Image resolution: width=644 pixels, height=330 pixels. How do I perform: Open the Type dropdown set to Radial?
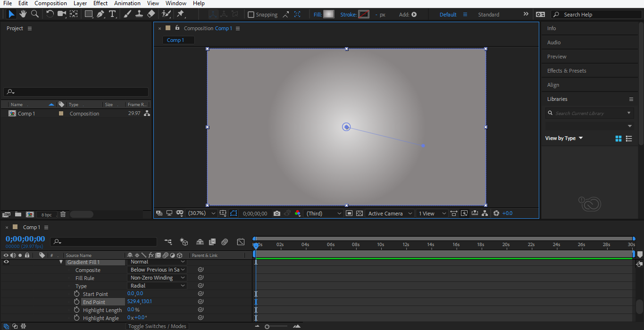click(158, 286)
